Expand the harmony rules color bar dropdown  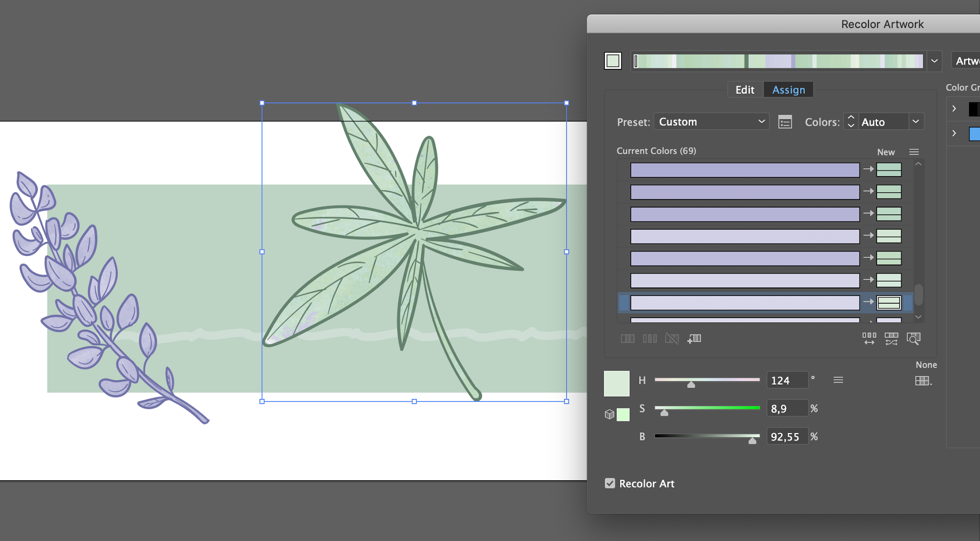pos(934,61)
